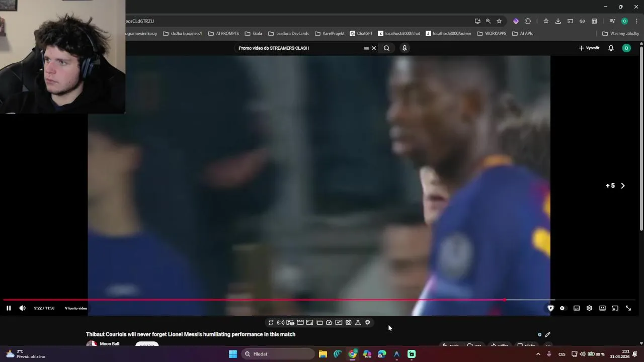The height and width of the screenshot is (362, 644).
Task: Click the YouTube search magnifier button
Action: click(x=386, y=48)
